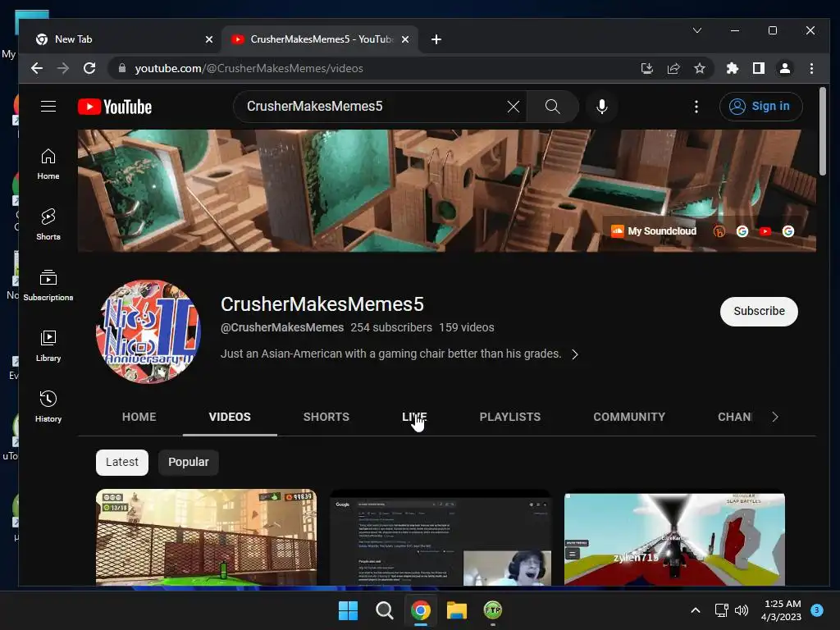
Task: Click the red YouTube banner link icon
Action: pos(765,231)
